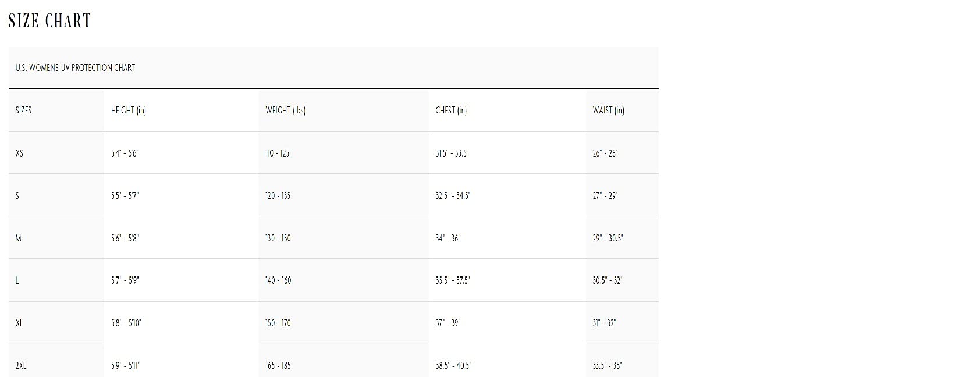Click the XL size label
This screenshot has height=377, width=980.
[20, 323]
